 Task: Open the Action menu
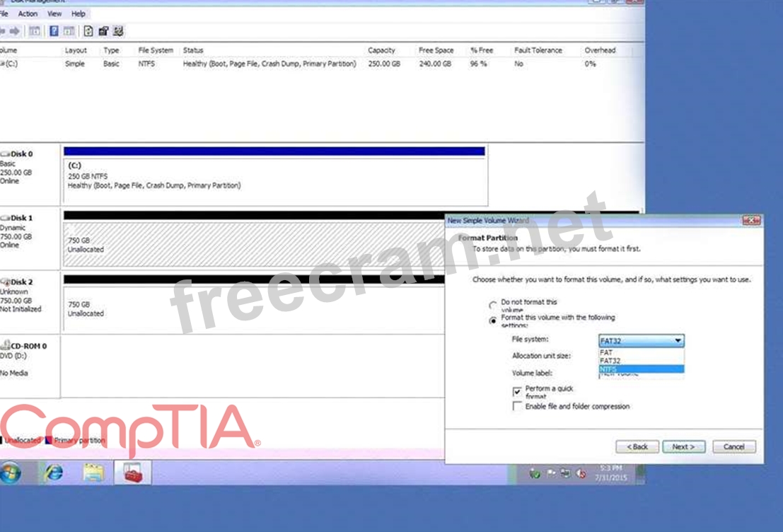point(28,13)
